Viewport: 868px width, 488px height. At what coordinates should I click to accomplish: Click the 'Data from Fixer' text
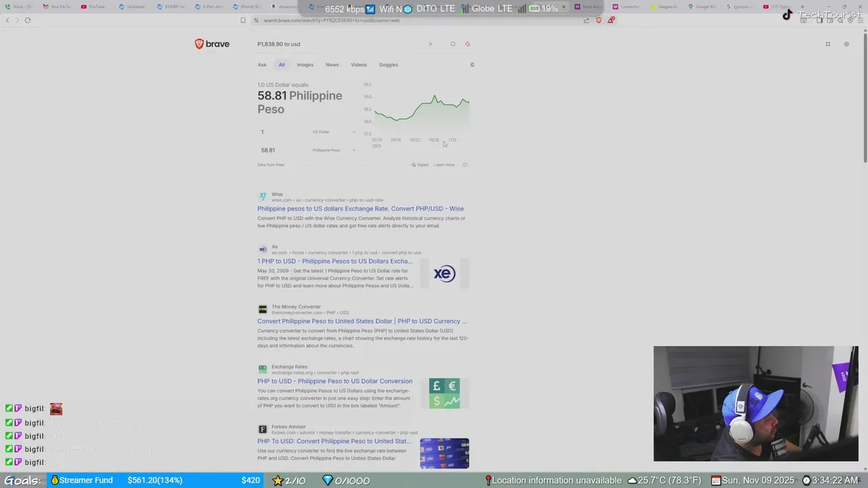coord(271,165)
